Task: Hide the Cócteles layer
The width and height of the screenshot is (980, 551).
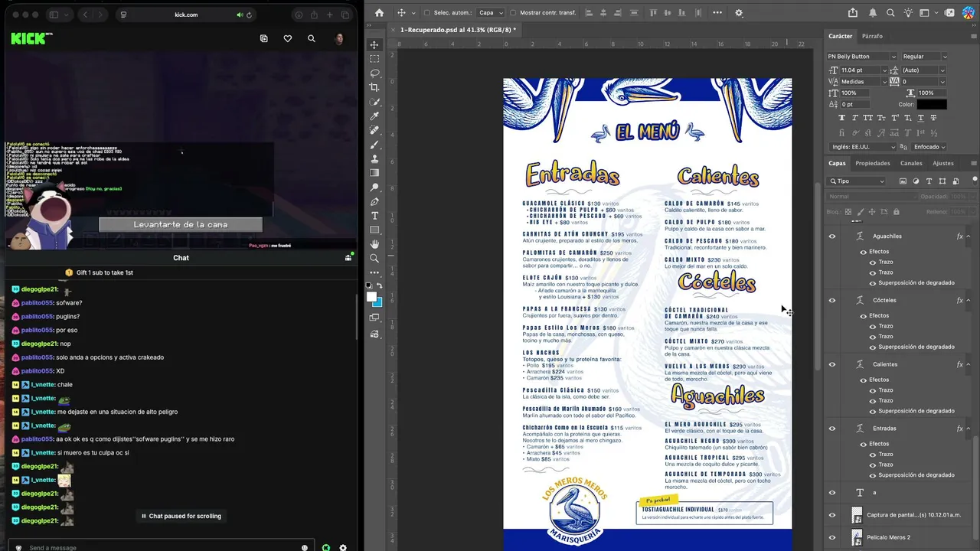Action: coord(832,300)
